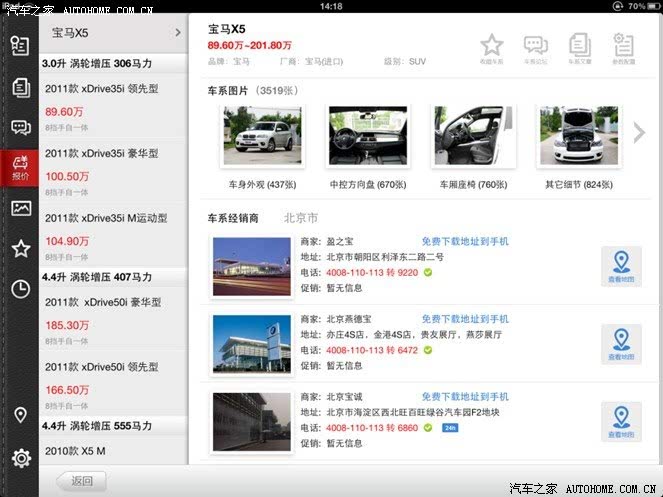Download 北京燕德宝 address to phone link
Image resolution: width=663 pixels, height=497 pixels.
pyautogui.click(x=465, y=319)
